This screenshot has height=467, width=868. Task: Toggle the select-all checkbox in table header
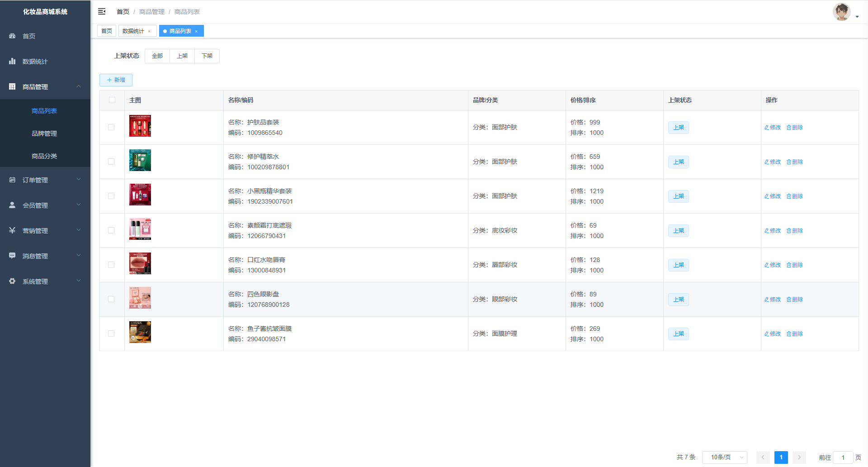pos(112,100)
